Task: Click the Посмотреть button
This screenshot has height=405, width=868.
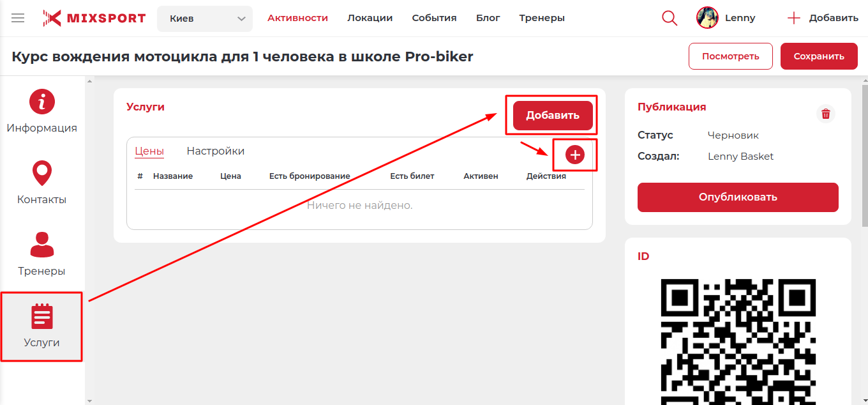Action: [x=730, y=56]
